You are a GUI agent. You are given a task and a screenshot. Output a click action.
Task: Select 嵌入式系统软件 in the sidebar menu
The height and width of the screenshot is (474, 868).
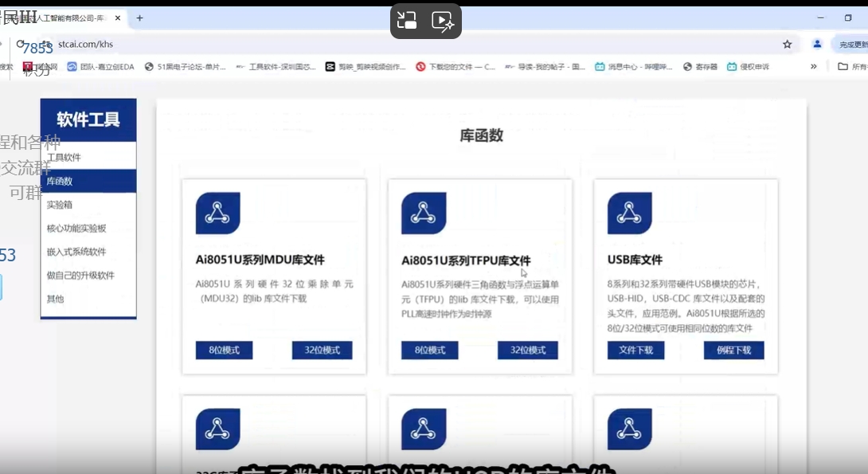click(x=88, y=252)
